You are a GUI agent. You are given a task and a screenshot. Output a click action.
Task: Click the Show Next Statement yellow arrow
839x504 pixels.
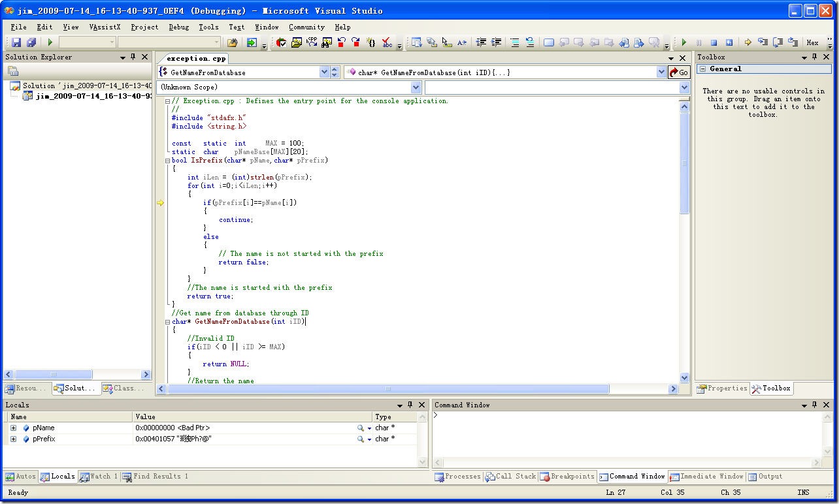point(748,42)
